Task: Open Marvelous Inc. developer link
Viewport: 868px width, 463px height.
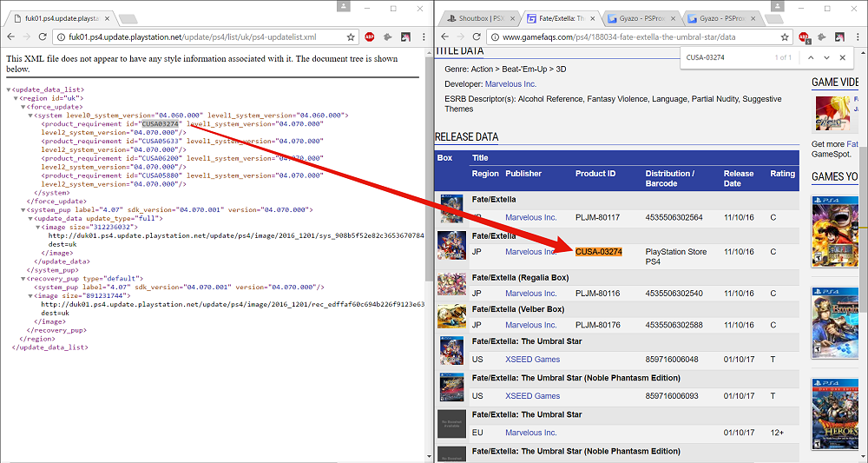Action: 510,84
